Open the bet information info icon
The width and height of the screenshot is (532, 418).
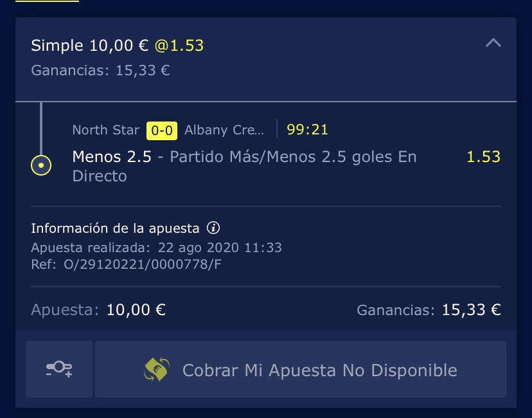213,228
